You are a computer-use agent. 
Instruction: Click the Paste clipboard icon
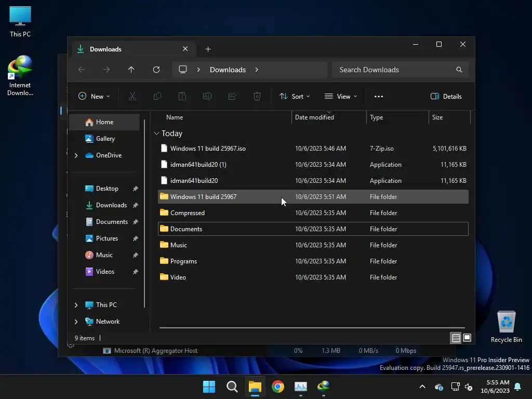pos(182,96)
